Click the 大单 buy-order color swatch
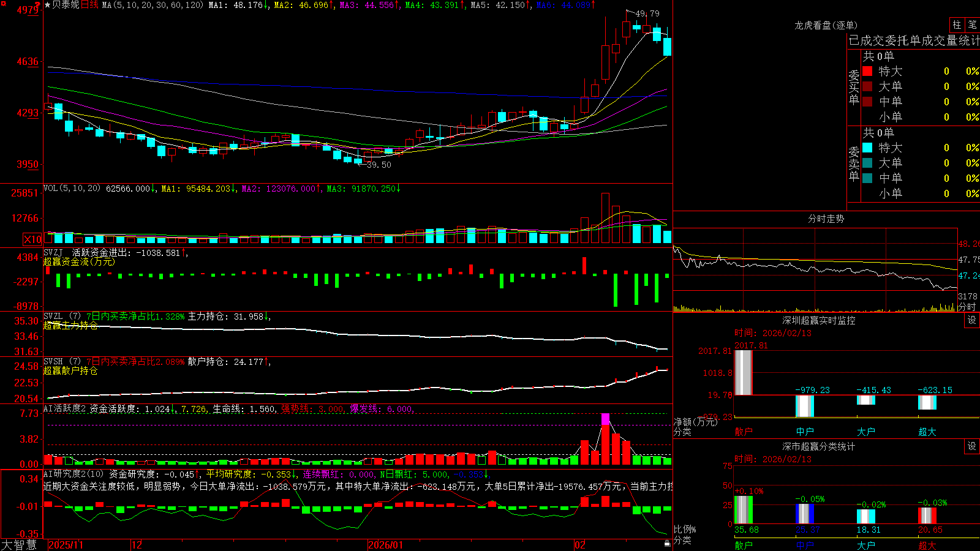 [867, 86]
